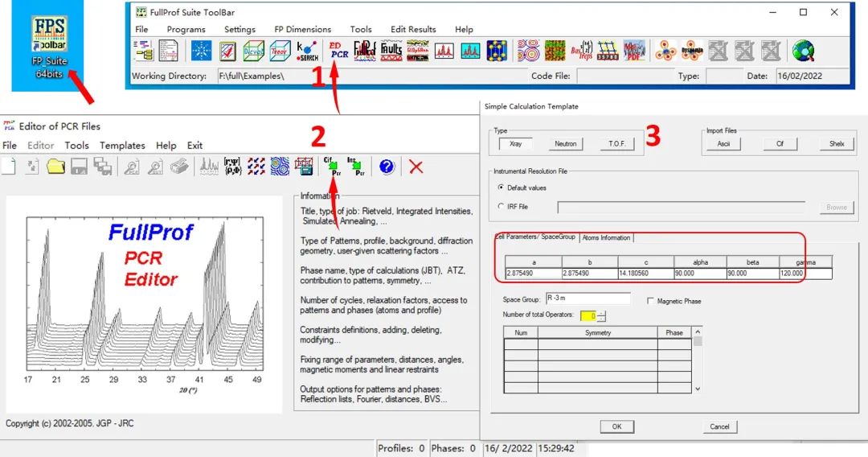The width and height of the screenshot is (868, 457).
Task: Click the red X exit icon
Action: 416,167
